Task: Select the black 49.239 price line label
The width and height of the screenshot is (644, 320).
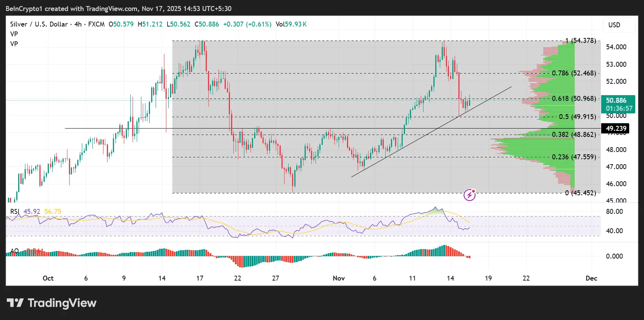Action: [616, 129]
